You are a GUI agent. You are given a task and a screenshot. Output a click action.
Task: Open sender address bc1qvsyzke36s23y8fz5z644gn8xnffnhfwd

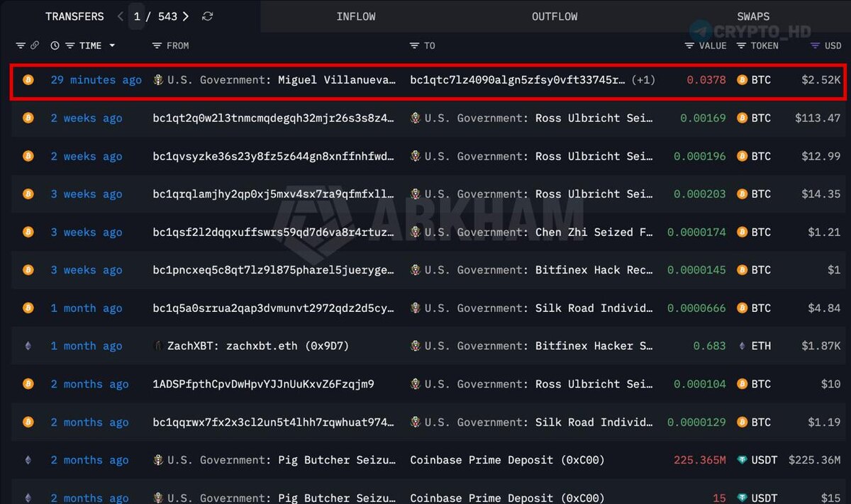[274, 156]
